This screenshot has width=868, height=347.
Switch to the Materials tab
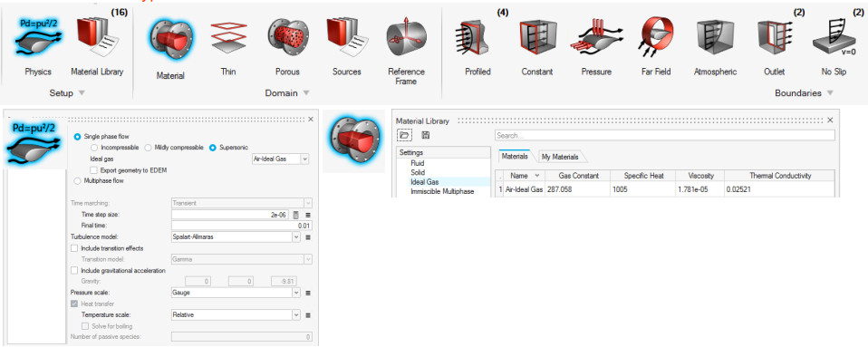coord(515,157)
